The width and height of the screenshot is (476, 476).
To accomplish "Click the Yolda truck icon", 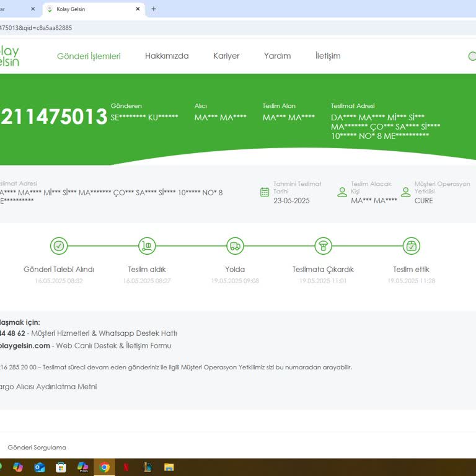I will pyautogui.click(x=235, y=246).
